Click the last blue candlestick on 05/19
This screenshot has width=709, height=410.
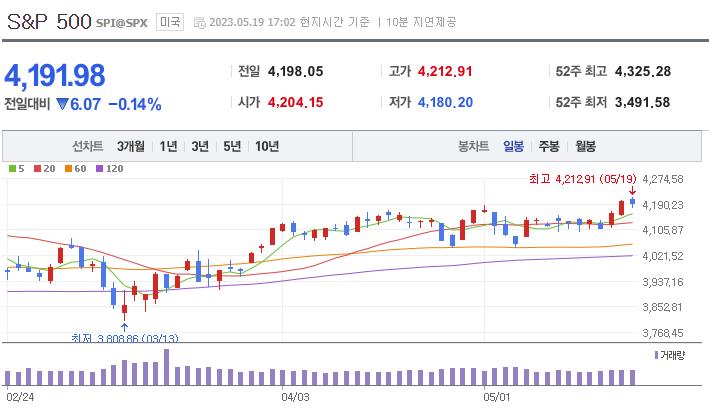633,202
